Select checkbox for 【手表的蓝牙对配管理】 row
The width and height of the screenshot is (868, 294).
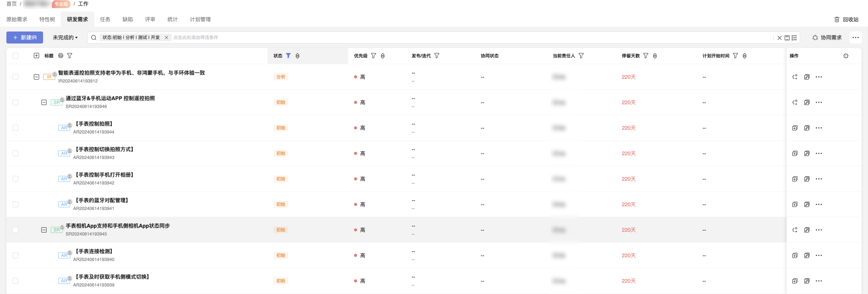(x=15, y=204)
